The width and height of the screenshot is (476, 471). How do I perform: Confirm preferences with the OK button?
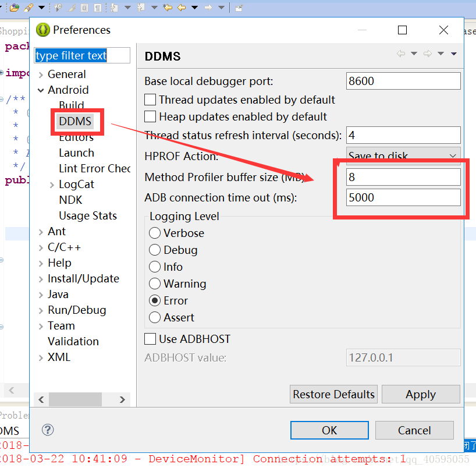tap(329, 430)
